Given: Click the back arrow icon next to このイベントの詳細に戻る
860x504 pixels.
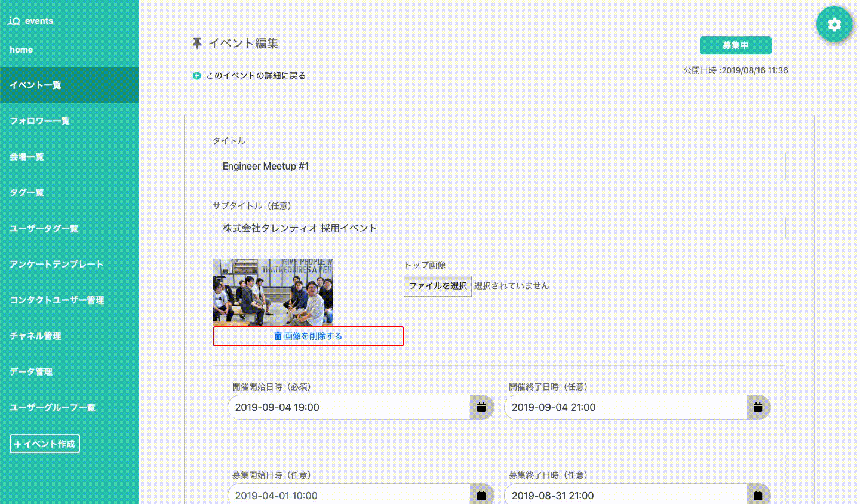Looking at the screenshot, I should tap(196, 76).
